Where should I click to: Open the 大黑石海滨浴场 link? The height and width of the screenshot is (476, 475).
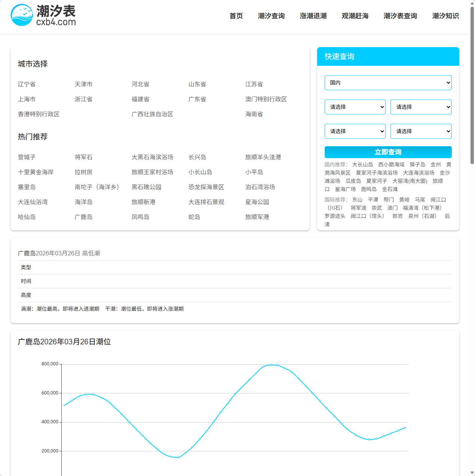[152, 157]
